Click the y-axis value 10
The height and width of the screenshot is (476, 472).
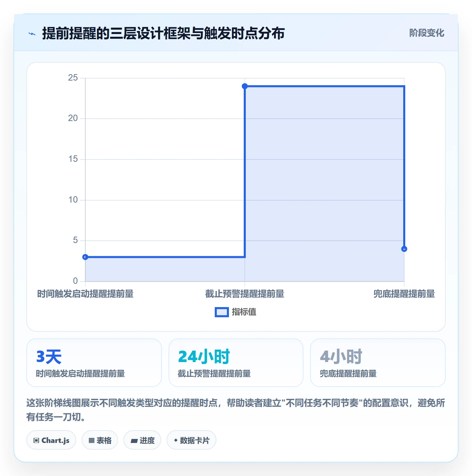[73, 200]
